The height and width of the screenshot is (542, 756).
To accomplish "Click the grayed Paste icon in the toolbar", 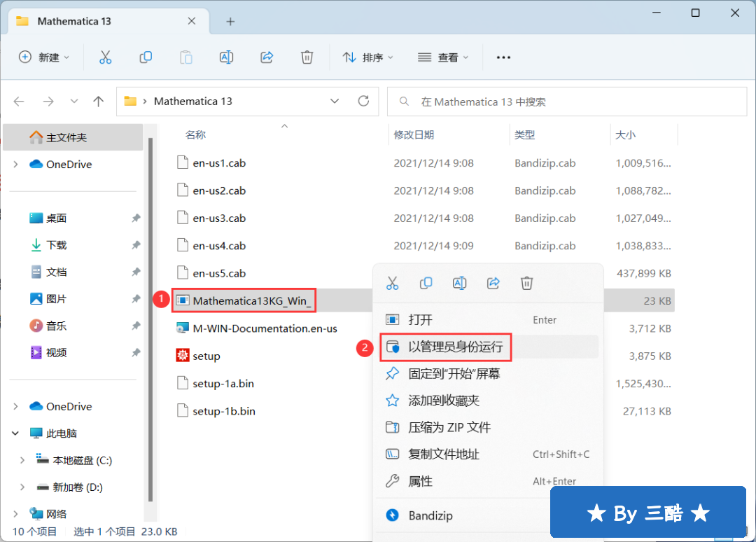I will [x=186, y=57].
